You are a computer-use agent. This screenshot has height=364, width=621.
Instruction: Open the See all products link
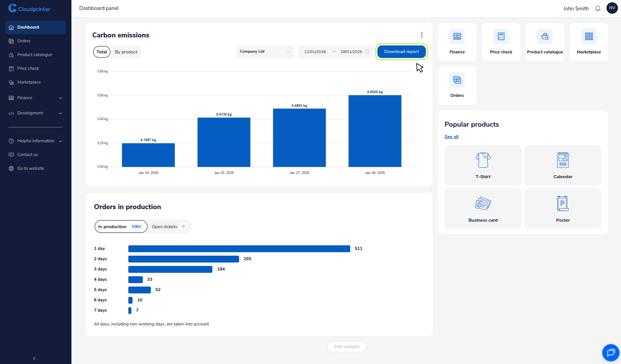pos(451,137)
